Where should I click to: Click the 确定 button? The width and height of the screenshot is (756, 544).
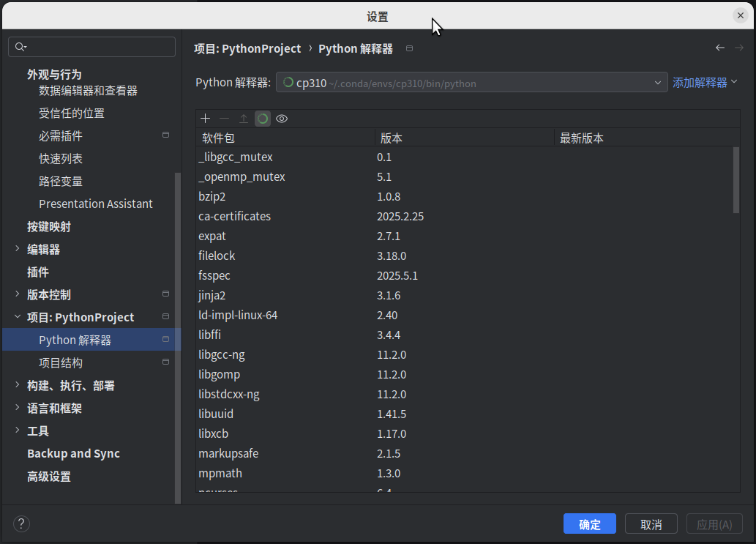(x=589, y=524)
